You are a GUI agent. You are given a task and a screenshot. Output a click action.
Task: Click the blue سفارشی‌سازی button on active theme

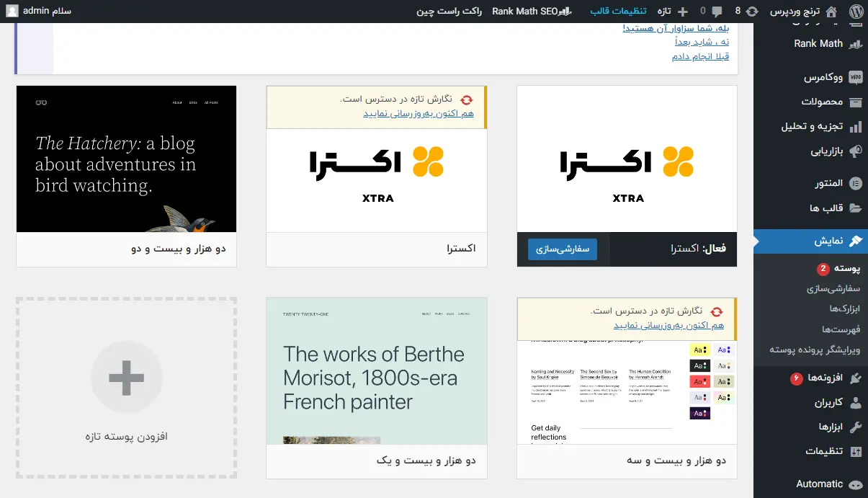pyautogui.click(x=562, y=249)
